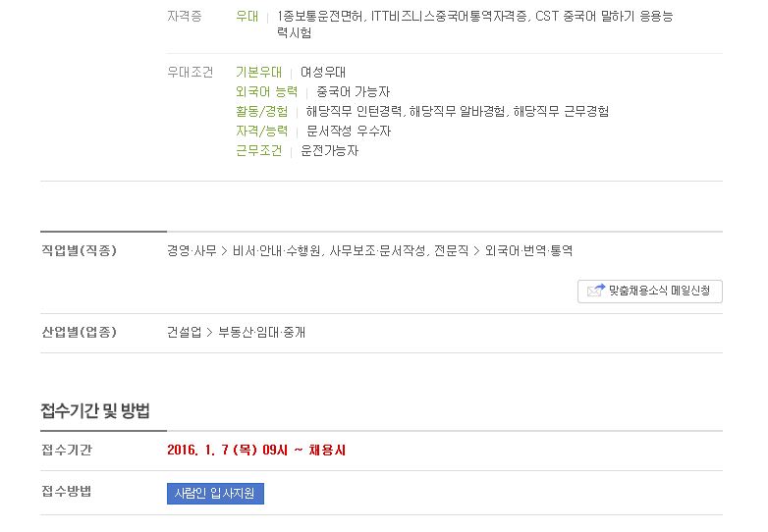The image size is (768, 532).
Task: Click the 전문직 job category link
Action: [x=451, y=251]
